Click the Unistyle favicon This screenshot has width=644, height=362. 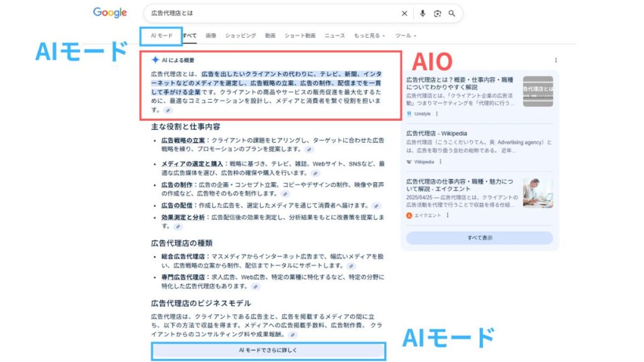pyautogui.click(x=409, y=114)
